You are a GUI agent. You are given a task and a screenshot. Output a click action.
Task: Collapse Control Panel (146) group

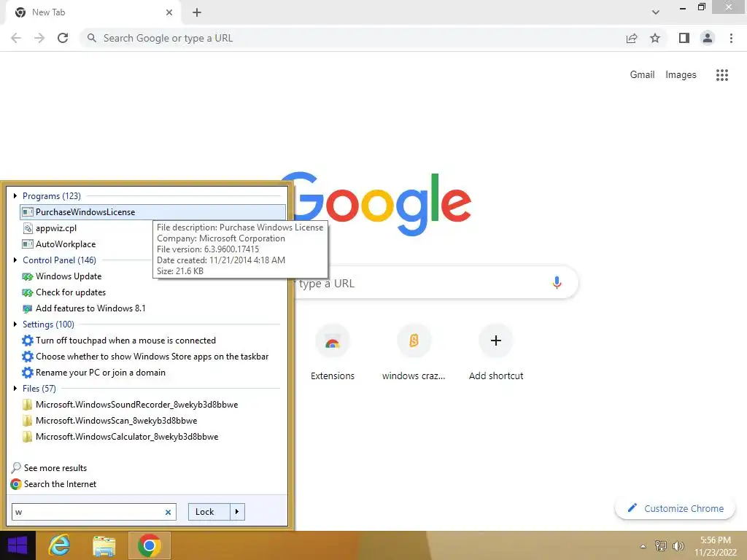15,260
